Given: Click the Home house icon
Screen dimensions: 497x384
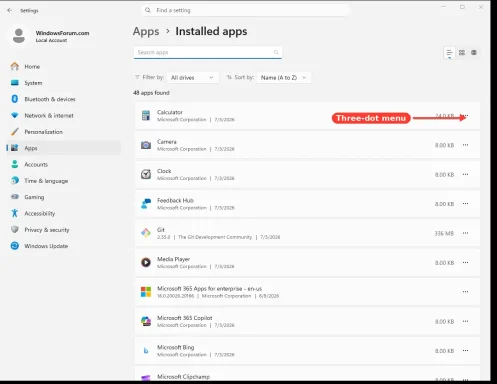Looking at the screenshot, I should tap(15, 66).
